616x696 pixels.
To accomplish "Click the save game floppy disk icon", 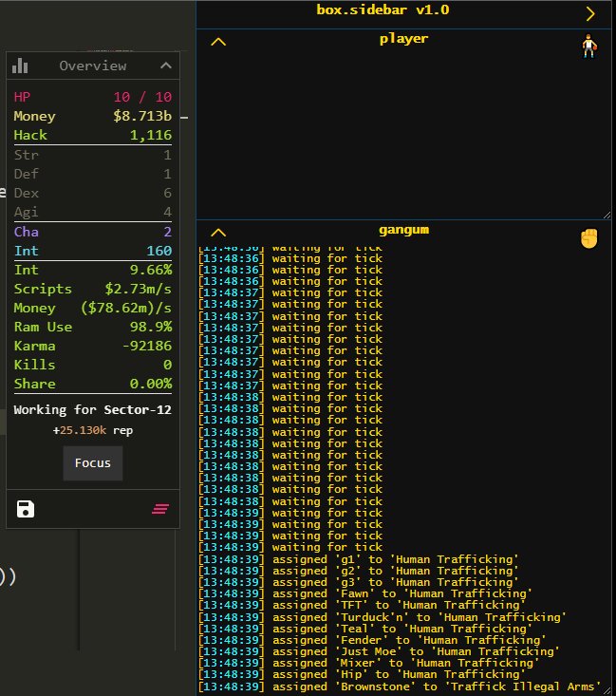I will [x=26, y=509].
